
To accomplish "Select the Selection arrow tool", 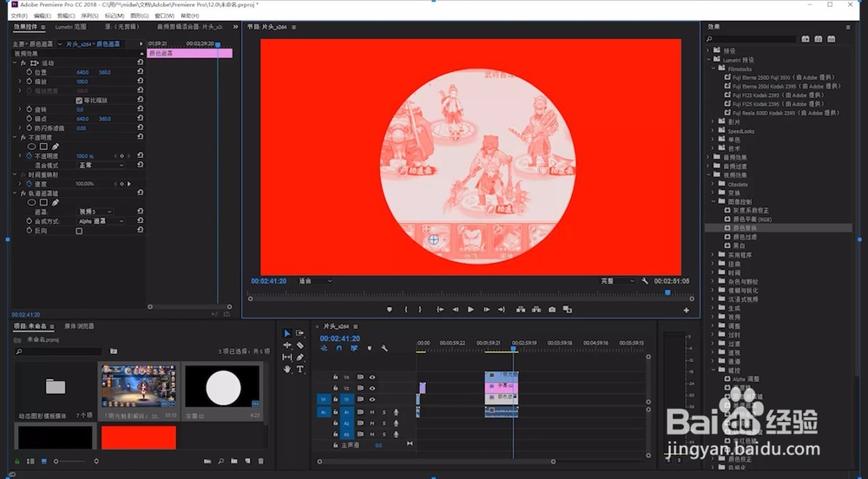I will coord(286,333).
